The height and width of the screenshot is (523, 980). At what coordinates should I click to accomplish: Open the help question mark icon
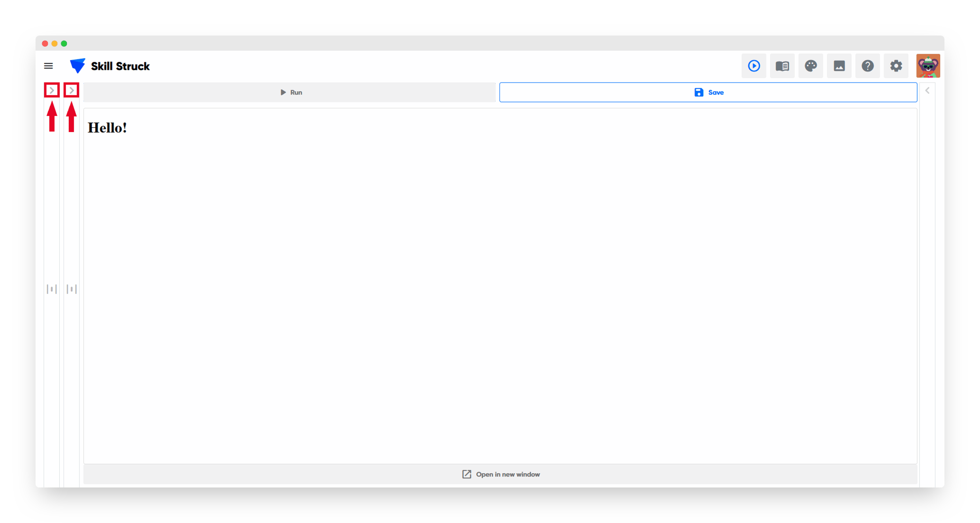(867, 65)
